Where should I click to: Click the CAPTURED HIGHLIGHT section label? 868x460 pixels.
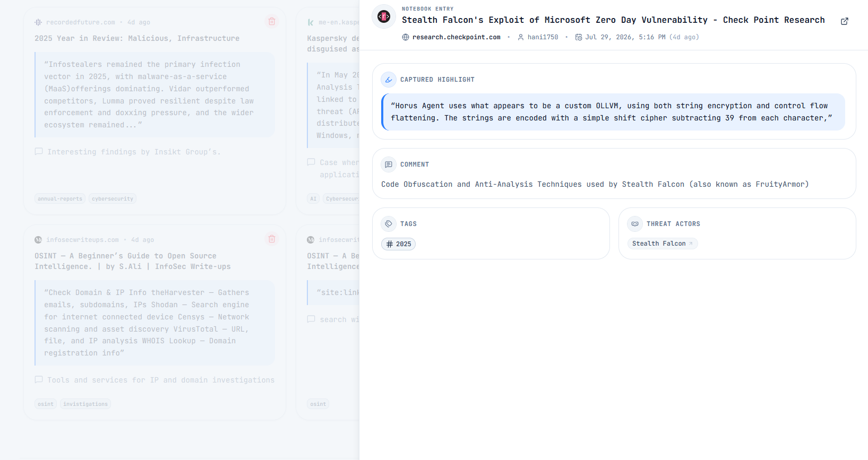437,80
